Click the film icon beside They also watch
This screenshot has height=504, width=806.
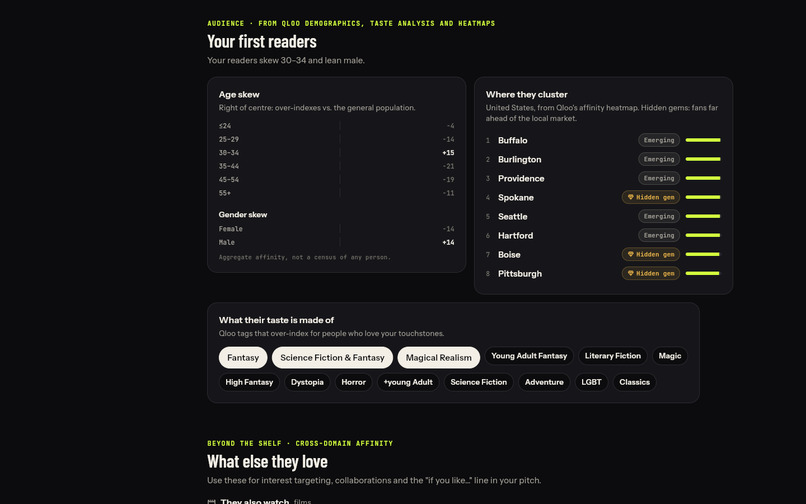211,501
